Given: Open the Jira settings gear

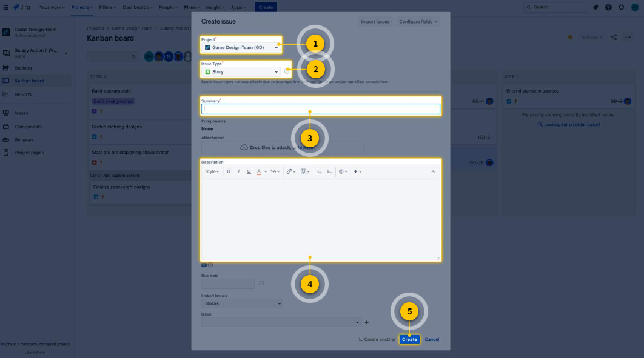Looking at the screenshot, I should click(x=622, y=7).
